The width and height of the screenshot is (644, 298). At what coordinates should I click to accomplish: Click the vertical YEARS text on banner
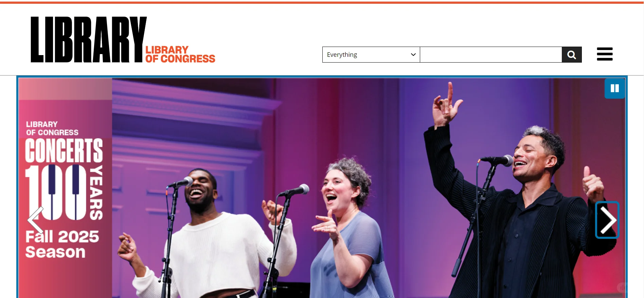pyautogui.click(x=96, y=193)
